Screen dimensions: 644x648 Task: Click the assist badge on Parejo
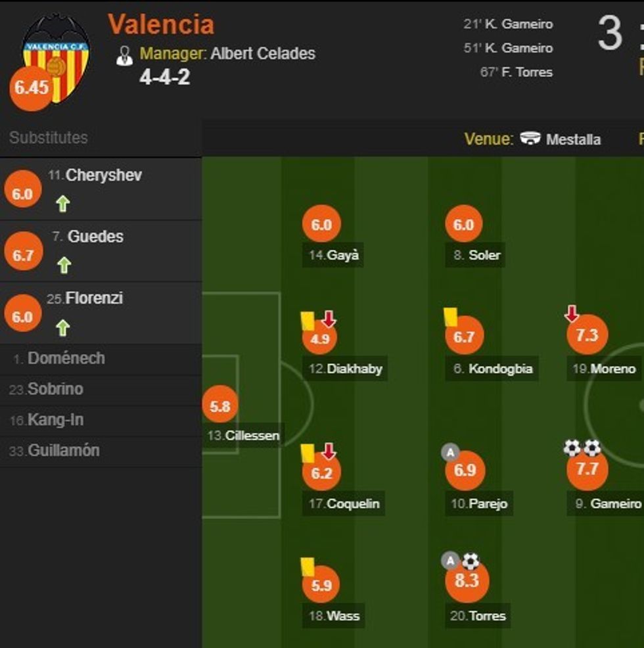click(450, 452)
